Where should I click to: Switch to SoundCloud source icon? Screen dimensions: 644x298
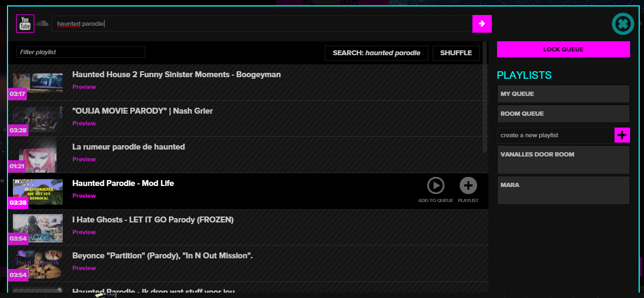click(42, 24)
